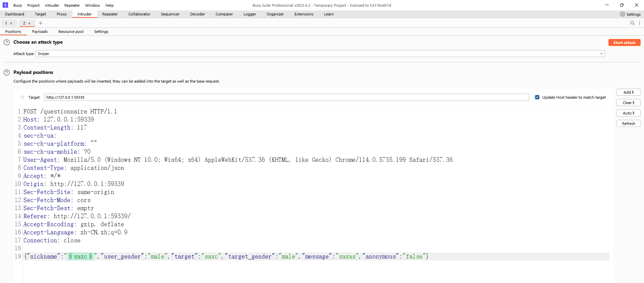
Task: Open the Window menu
Action: 93,5
